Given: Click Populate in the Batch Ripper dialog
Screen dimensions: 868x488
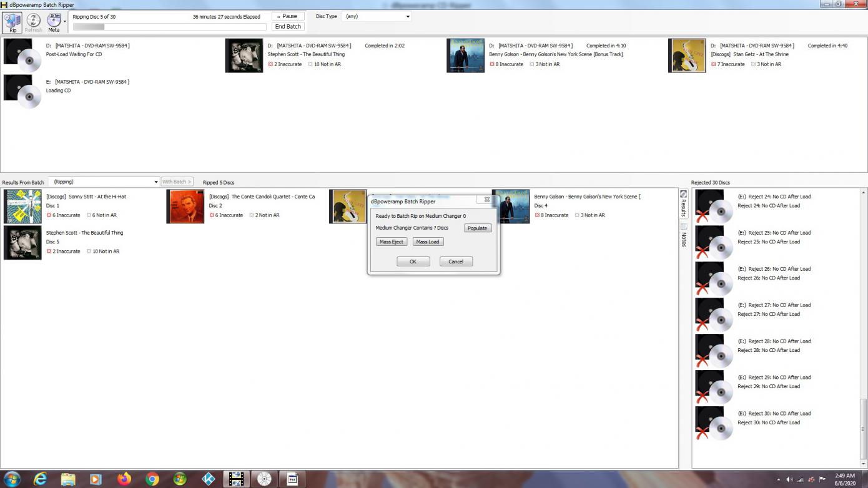Looking at the screenshot, I should tap(477, 228).
